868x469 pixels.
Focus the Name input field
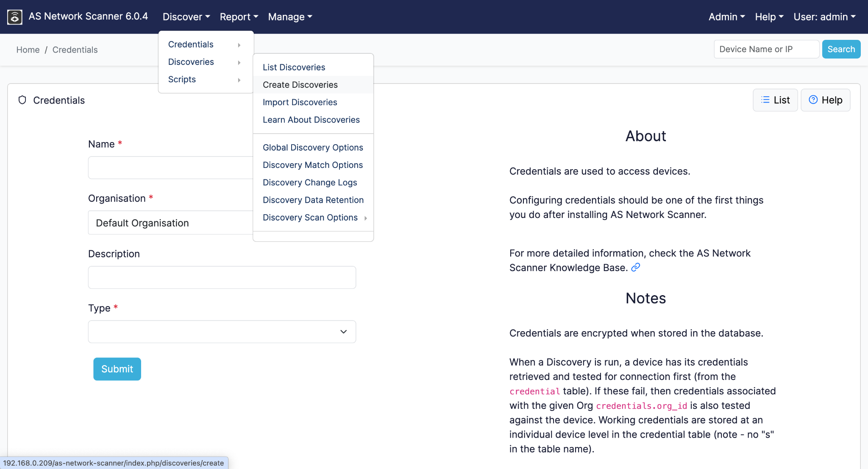(171, 167)
